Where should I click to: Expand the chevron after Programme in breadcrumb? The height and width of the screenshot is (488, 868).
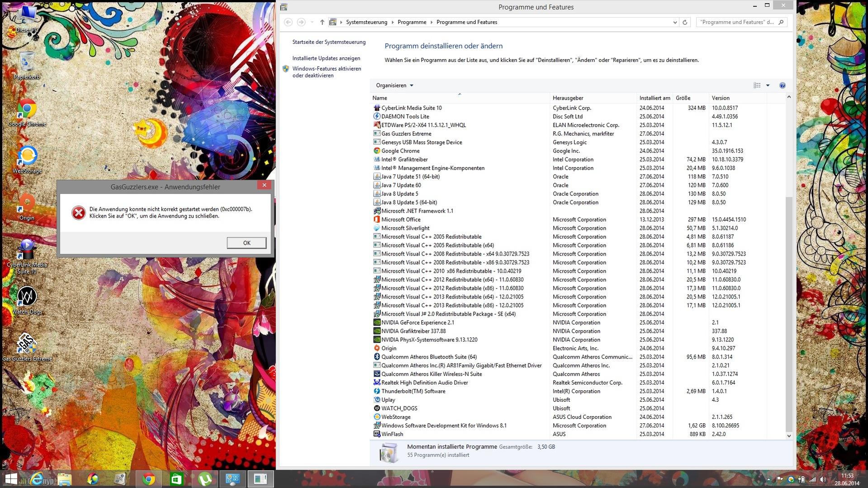[x=432, y=22]
